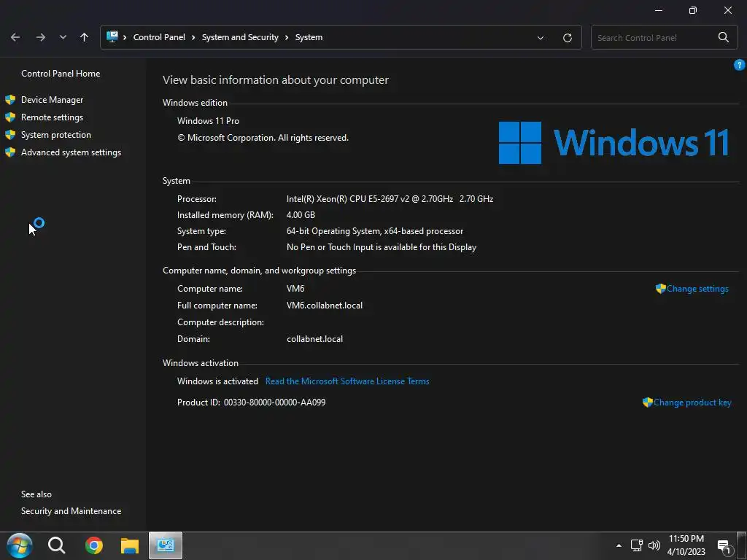The width and height of the screenshot is (747, 560).
Task: Launch Google Chrome from the taskbar
Action: point(94,545)
